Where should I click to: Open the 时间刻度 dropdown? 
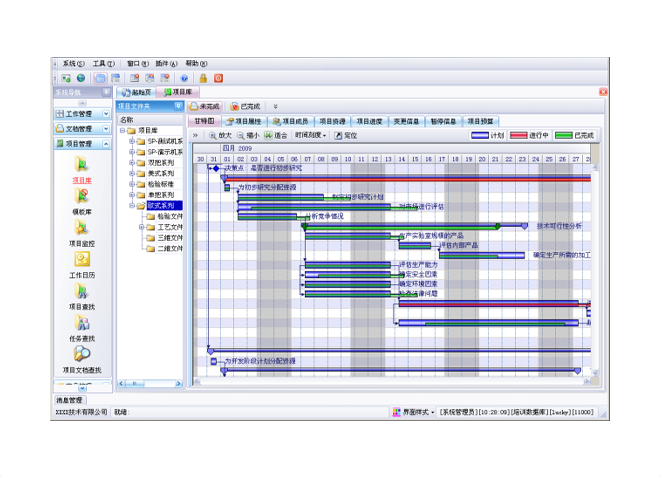pyautogui.click(x=310, y=135)
